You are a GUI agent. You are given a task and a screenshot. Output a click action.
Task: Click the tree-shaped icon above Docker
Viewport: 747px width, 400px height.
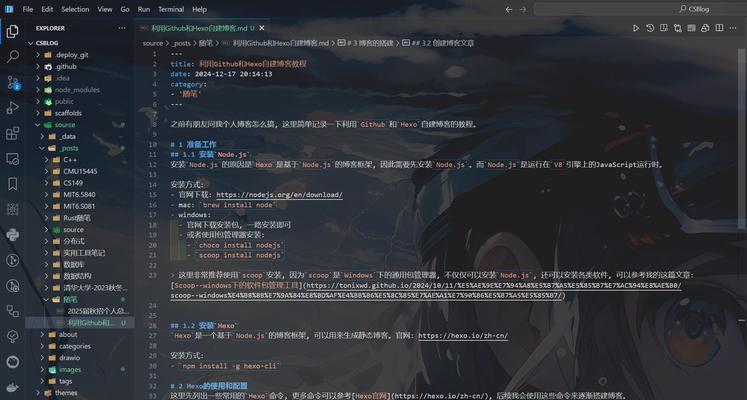(13, 336)
